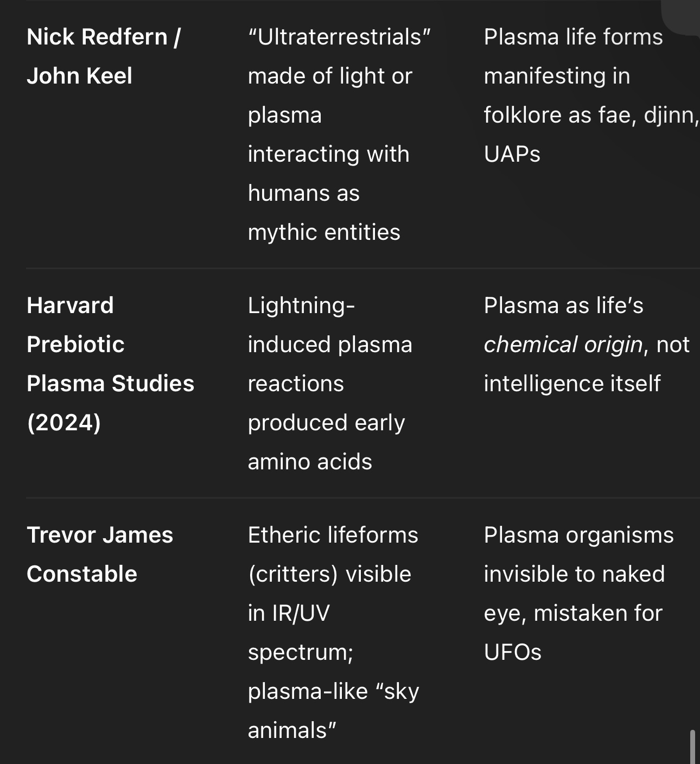Click the "Lightning-induced plasma reactions" cell
Image resolution: width=700 pixels, height=764 pixels.
[x=330, y=384]
